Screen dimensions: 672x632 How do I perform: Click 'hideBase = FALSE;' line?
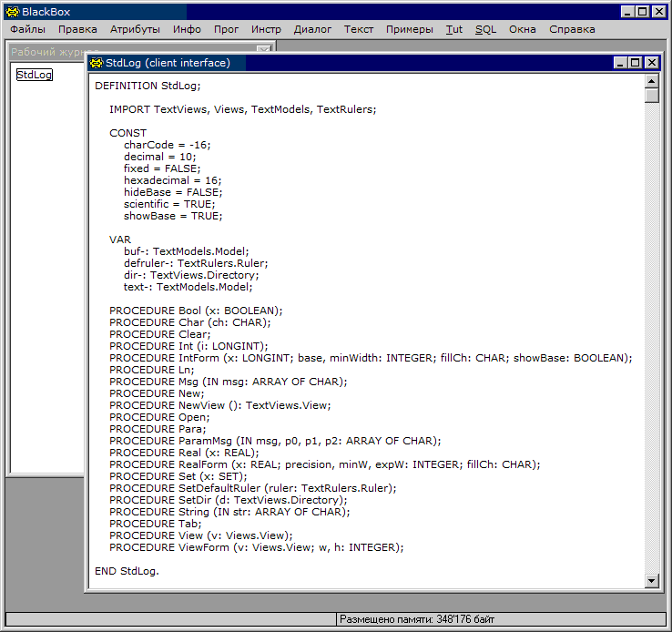click(x=173, y=192)
